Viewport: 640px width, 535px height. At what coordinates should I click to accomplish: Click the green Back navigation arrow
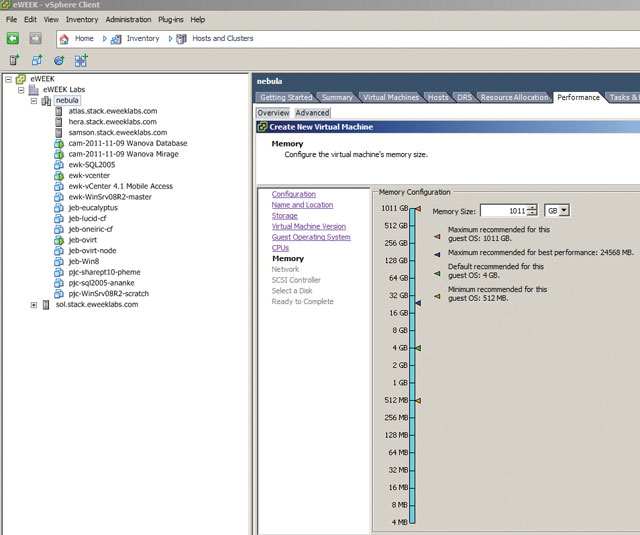click(13, 39)
